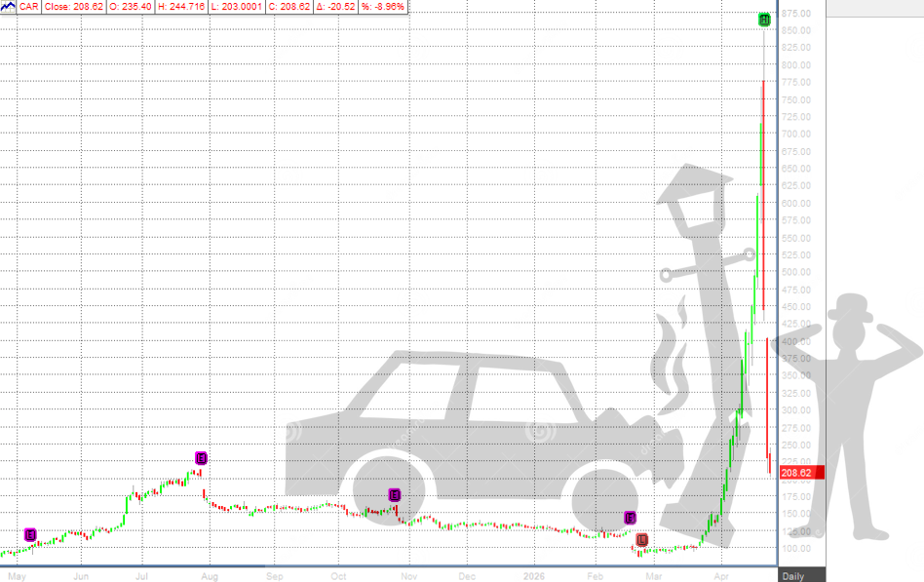Click the red 208.62 current price tag

coord(801,473)
